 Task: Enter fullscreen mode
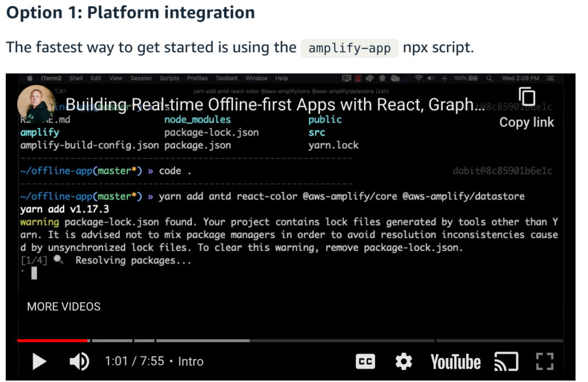(543, 361)
